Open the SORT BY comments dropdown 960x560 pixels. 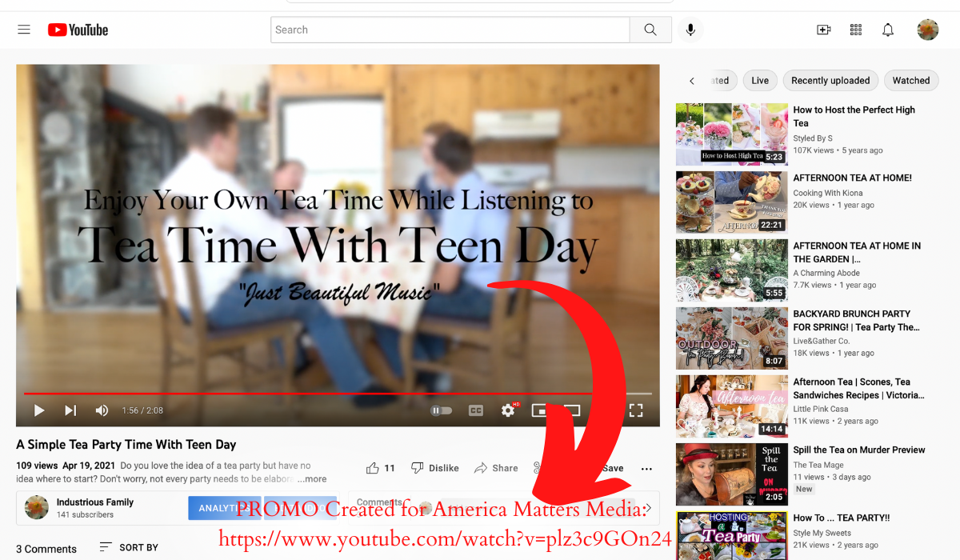coord(129,547)
